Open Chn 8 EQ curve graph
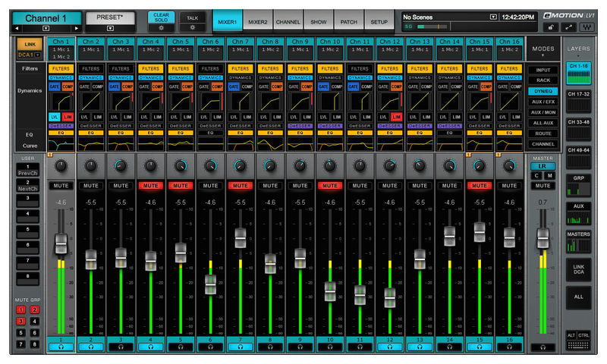Viewport: 607px width, 364px height. 270,145
